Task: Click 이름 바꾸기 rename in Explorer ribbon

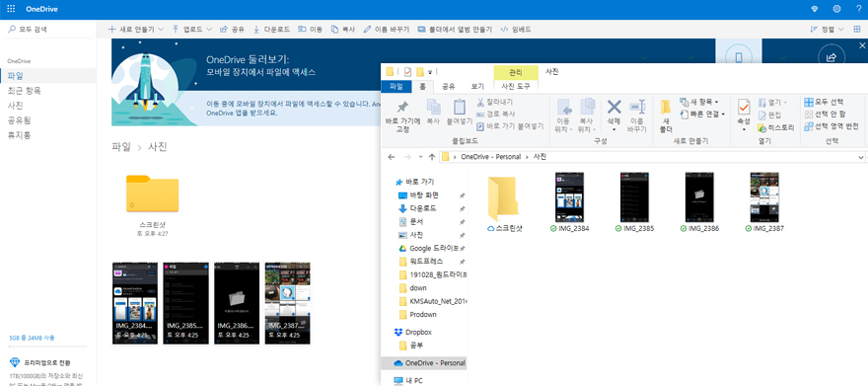Action: 636,116
